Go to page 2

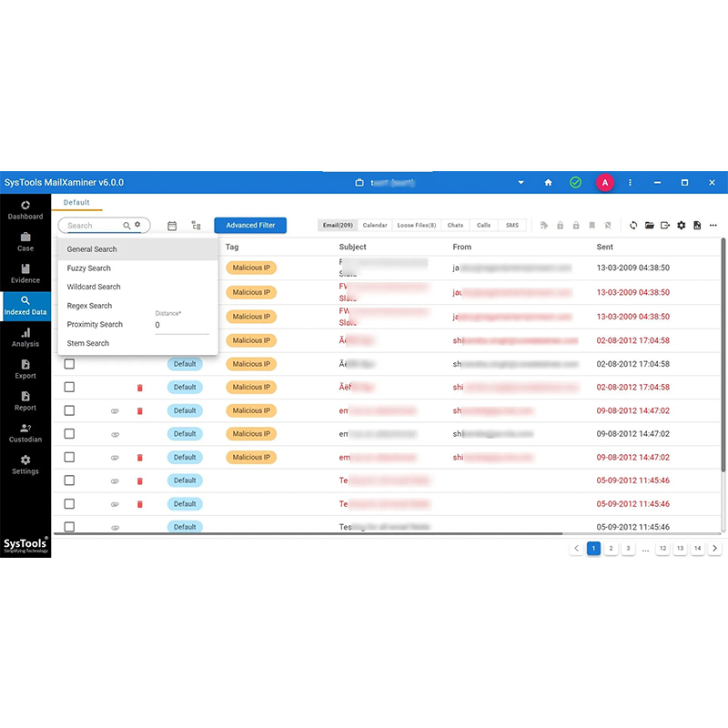point(611,549)
